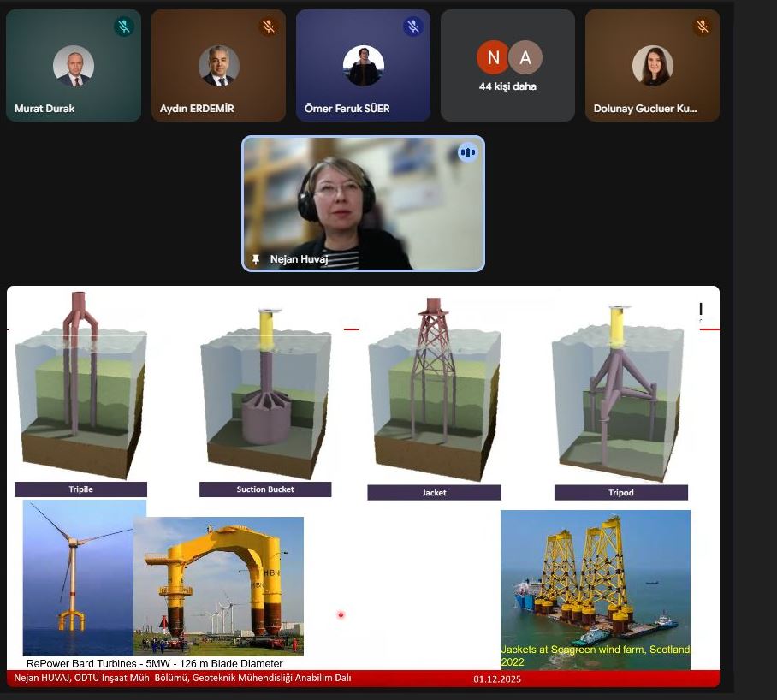Click the orange N participant avatar

coord(494,57)
